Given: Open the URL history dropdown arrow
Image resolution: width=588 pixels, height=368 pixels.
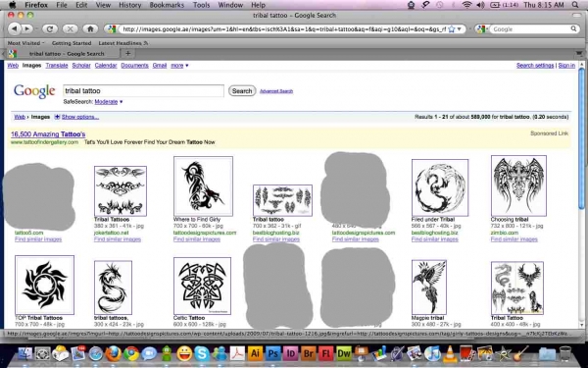Looking at the screenshot, I should (x=460, y=28).
